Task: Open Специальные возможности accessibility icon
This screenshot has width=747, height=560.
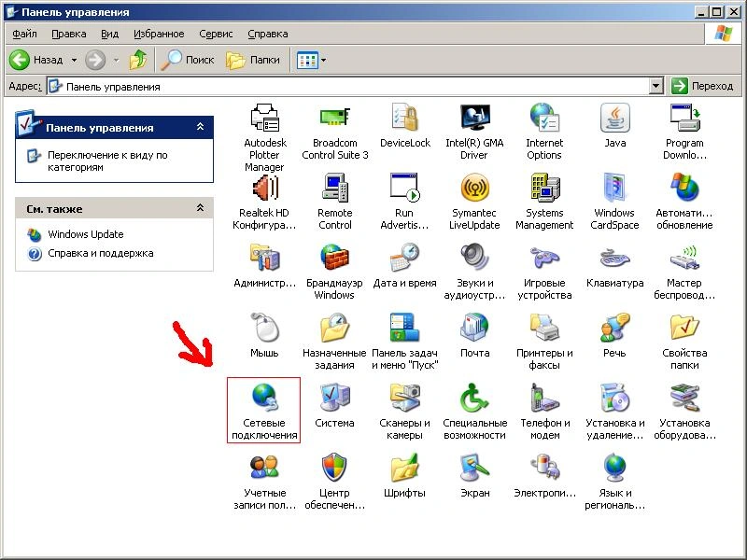Action: pyautogui.click(x=474, y=398)
